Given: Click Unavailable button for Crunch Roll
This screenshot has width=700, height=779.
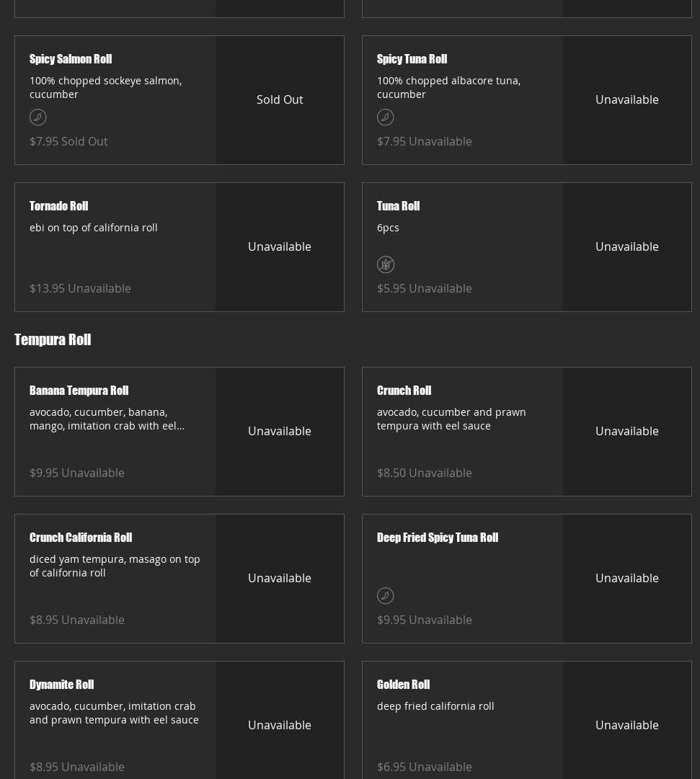Looking at the screenshot, I should point(626,431).
